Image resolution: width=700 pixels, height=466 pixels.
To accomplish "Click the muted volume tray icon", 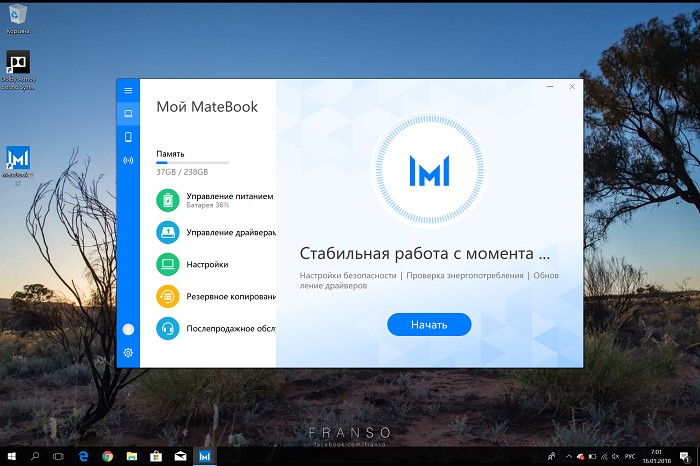I will tap(616, 456).
